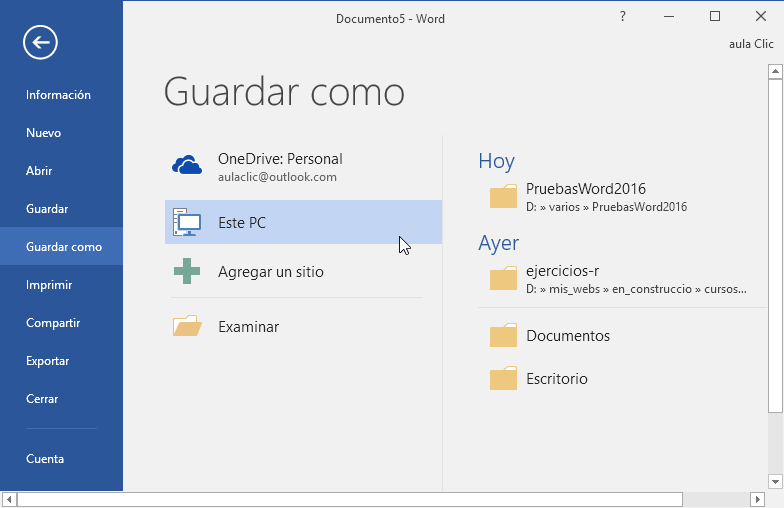Go to Nuevo in the sidebar

click(x=43, y=133)
